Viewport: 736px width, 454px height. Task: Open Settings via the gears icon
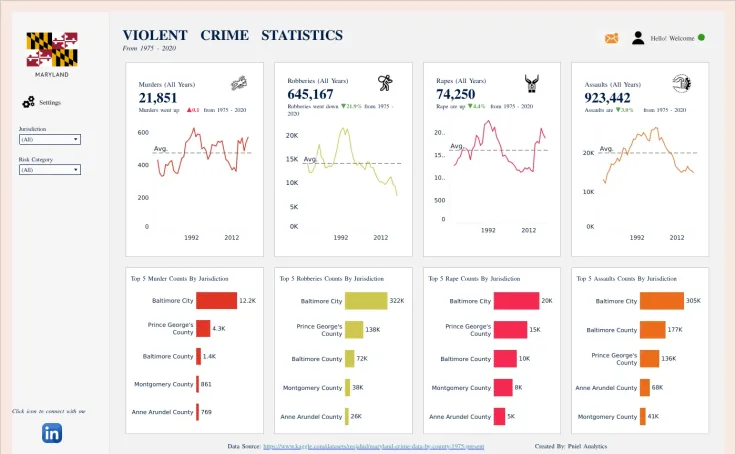pyautogui.click(x=29, y=102)
